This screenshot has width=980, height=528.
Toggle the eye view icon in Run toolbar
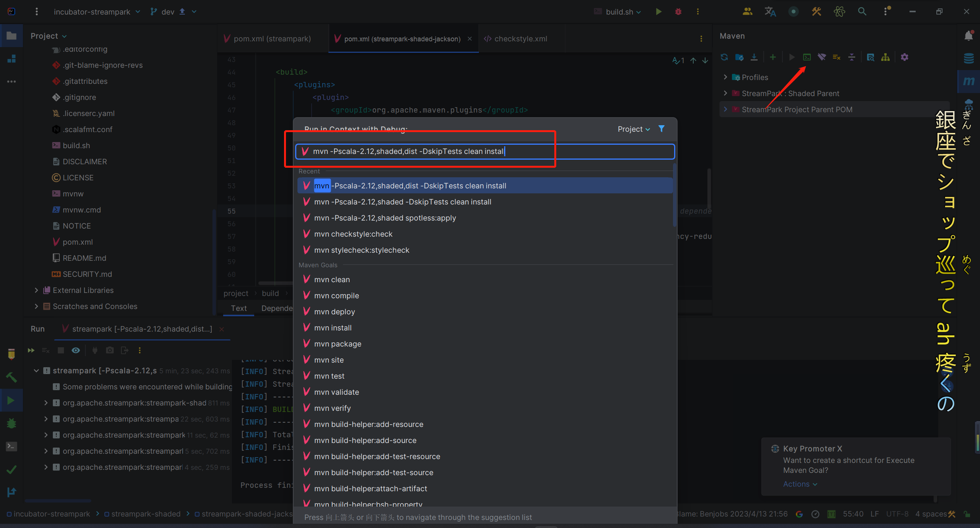coord(76,350)
